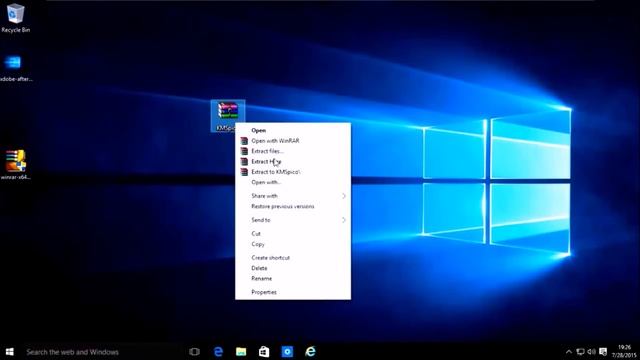Open File Explorer from the taskbar
The width and height of the screenshot is (640, 360).
pyautogui.click(x=241, y=351)
